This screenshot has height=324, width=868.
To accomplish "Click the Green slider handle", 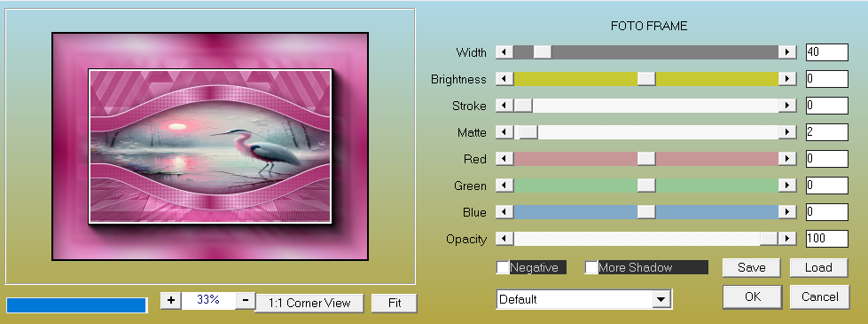I will tap(646, 186).
